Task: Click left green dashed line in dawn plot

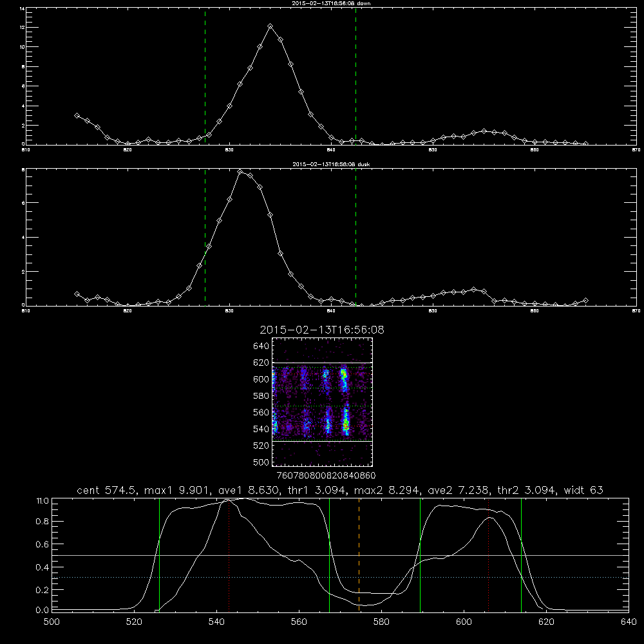Action: [205, 76]
